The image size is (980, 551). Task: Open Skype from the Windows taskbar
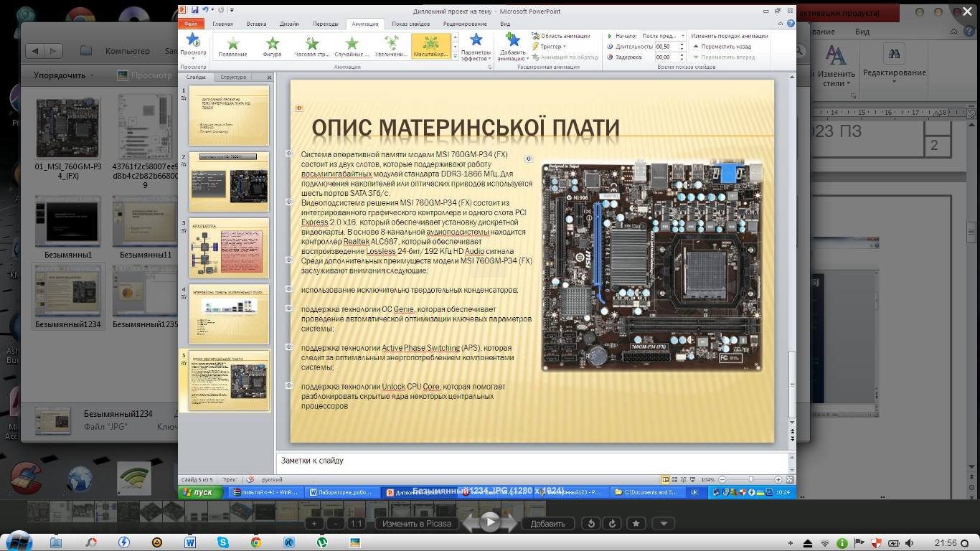223,542
